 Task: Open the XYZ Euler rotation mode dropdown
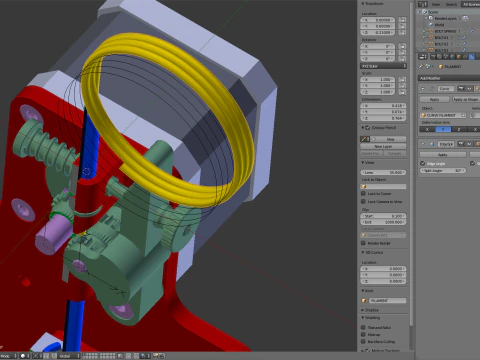383,66
